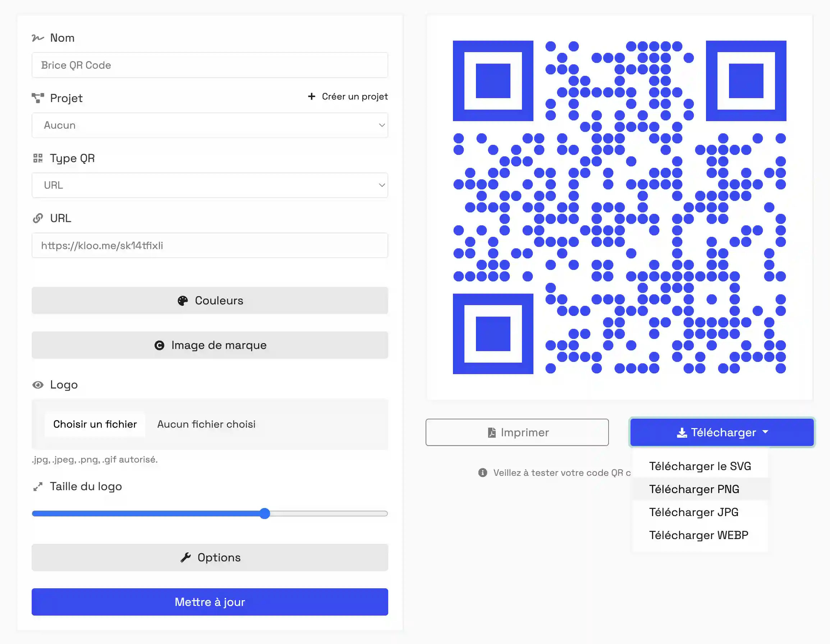
Task: Open the Projet dropdown showing Aucun
Action: click(x=210, y=125)
